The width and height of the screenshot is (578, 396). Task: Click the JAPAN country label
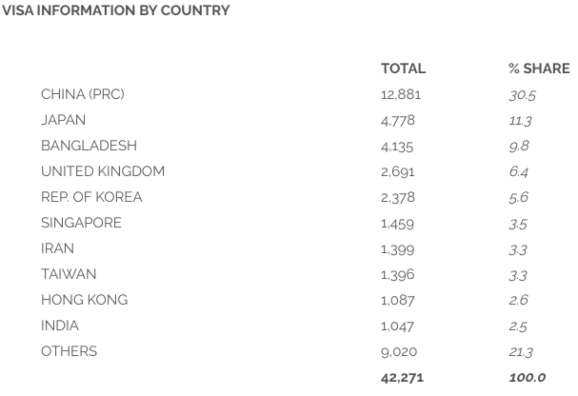[x=63, y=120]
